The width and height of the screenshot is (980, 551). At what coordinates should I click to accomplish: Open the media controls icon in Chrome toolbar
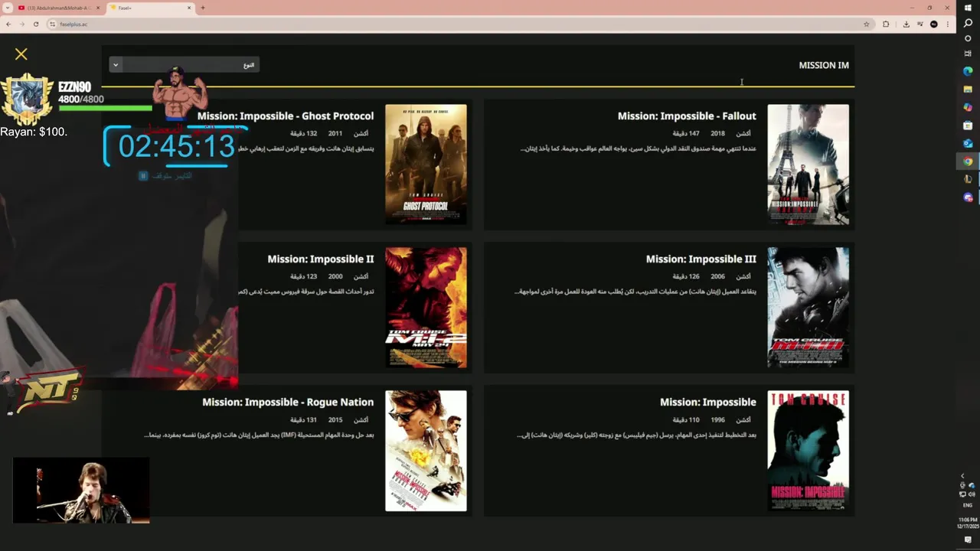pyautogui.click(x=919, y=24)
